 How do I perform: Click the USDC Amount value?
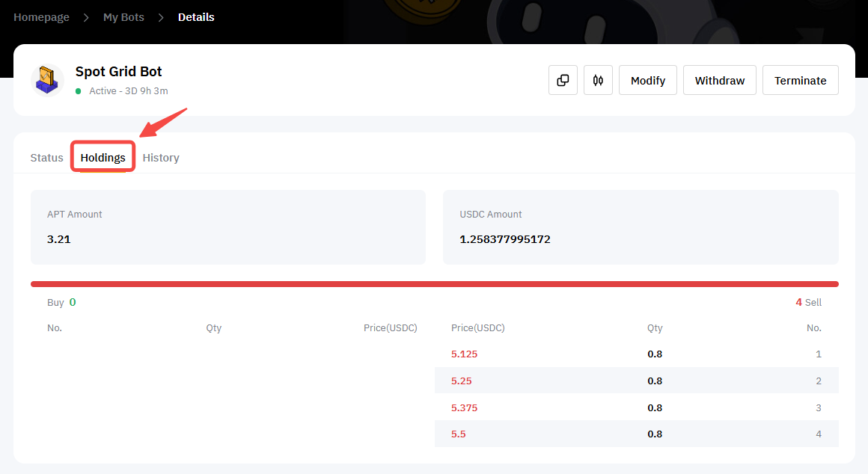[505, 240]
